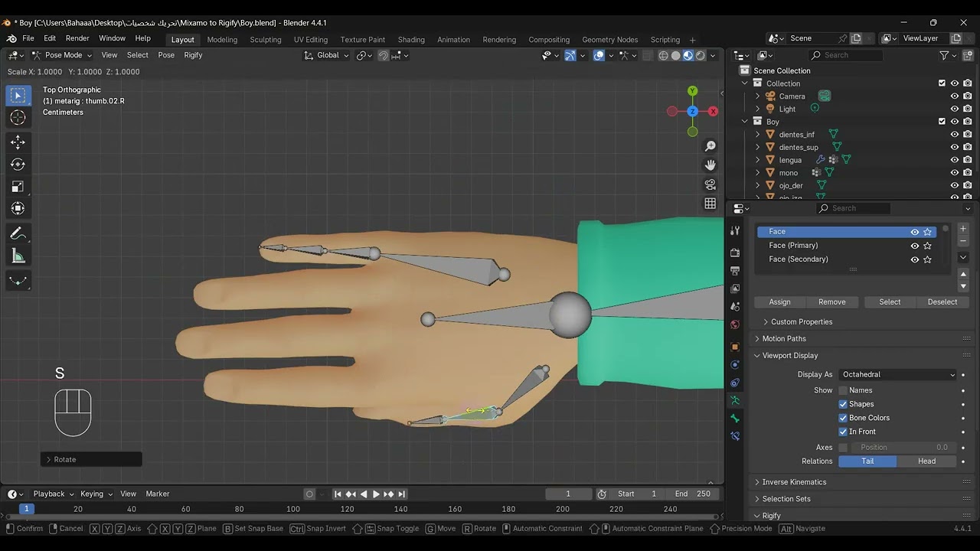This screenshot has height=551, width=980.
Task: Select the Select Box tool
Action: click(x=18, y=96)
